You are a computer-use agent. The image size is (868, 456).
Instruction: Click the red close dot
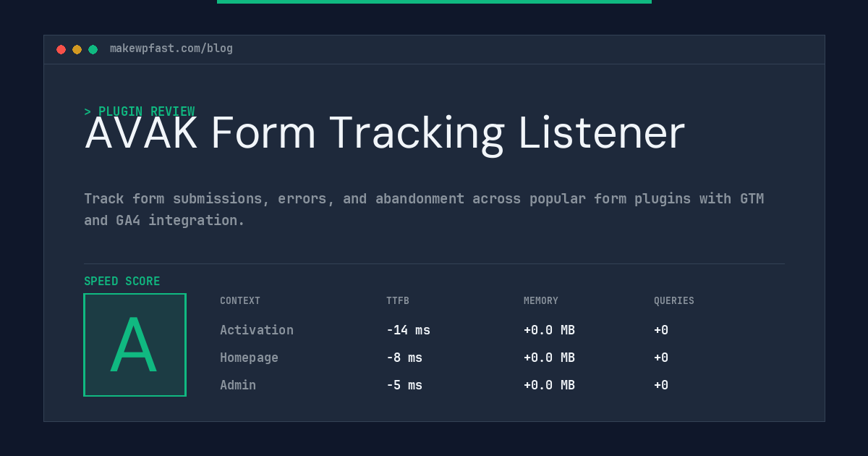tap(61, 49)
